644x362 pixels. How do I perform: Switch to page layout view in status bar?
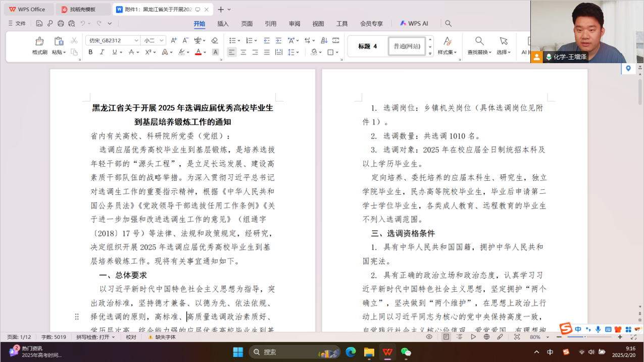[446, 337]
